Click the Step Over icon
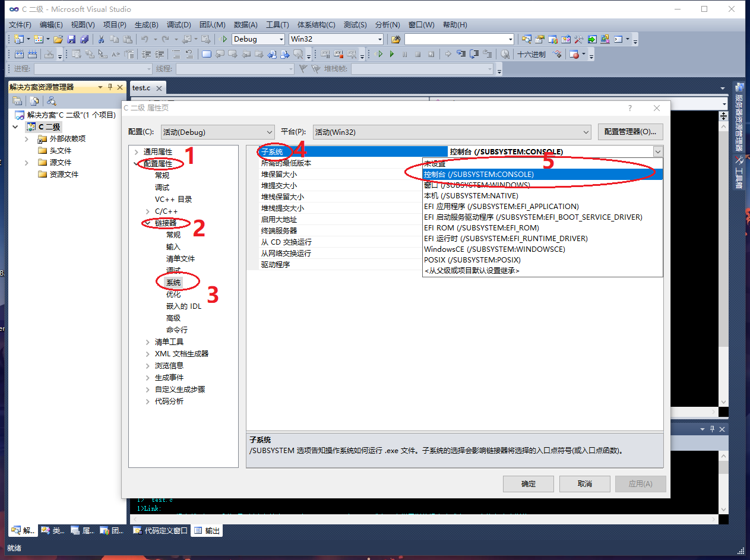 474,54
